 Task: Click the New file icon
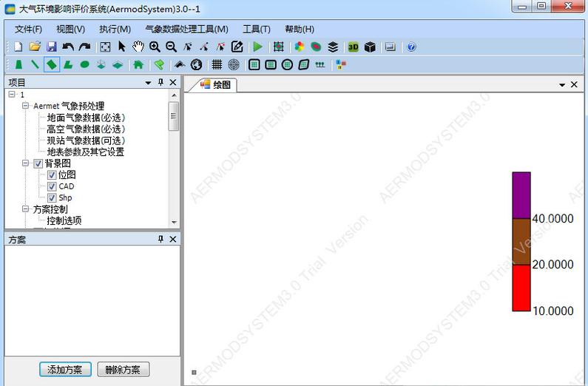pyautogui.click(x=18, y=47)
